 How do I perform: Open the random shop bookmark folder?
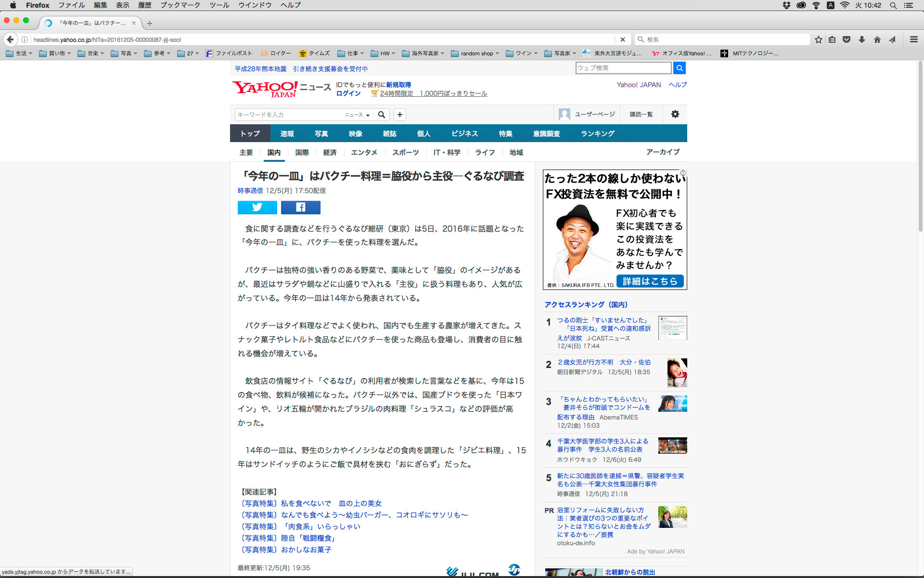tap(475, 53)
